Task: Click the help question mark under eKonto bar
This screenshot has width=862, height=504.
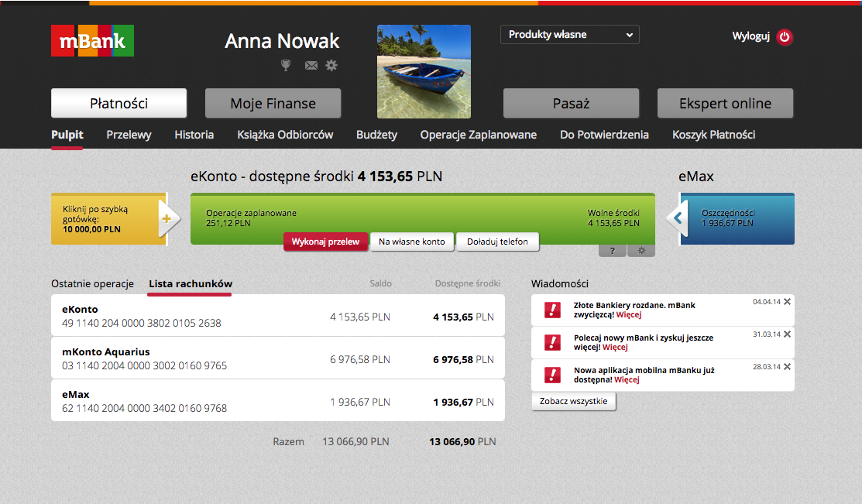Action: pyautogui.click(x=612, y=251)
